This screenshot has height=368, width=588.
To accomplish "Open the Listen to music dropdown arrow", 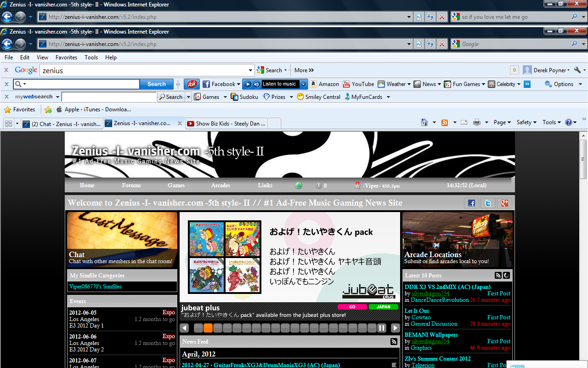I will [x=304, y=84].
